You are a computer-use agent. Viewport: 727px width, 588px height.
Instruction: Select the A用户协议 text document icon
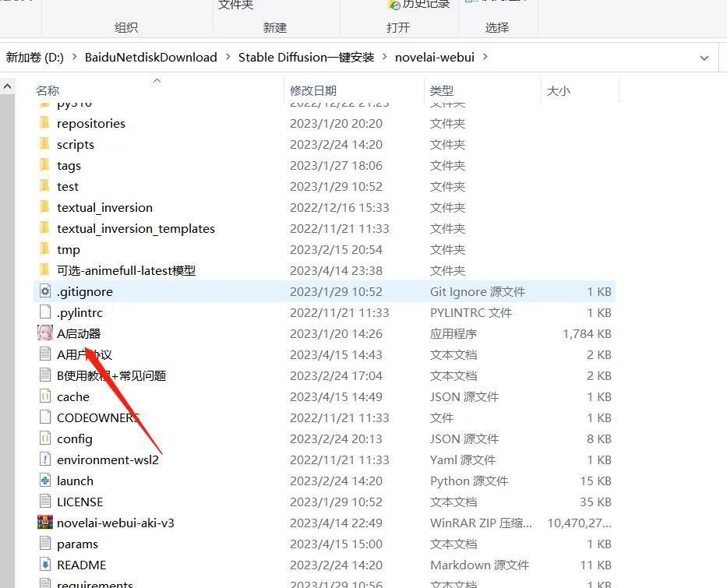point(45,354)
